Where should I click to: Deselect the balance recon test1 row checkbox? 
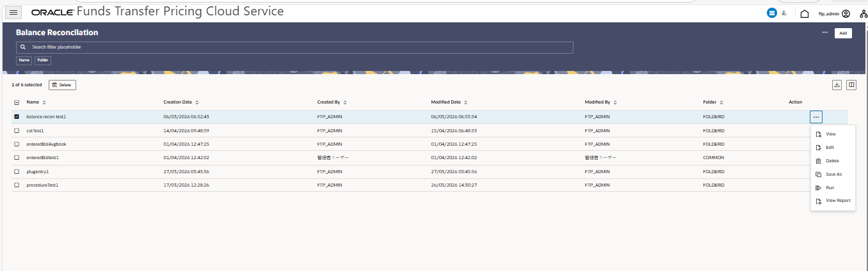click(x=17, y=117)
